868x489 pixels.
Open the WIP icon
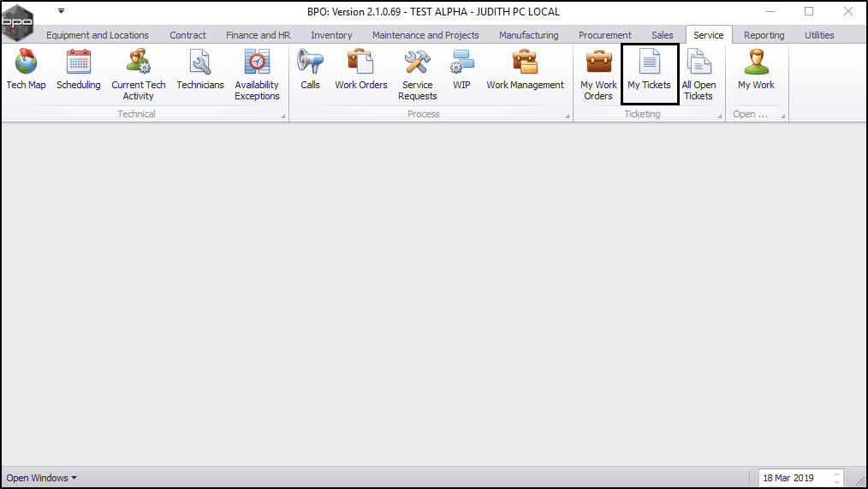click(x=461, y=70)
